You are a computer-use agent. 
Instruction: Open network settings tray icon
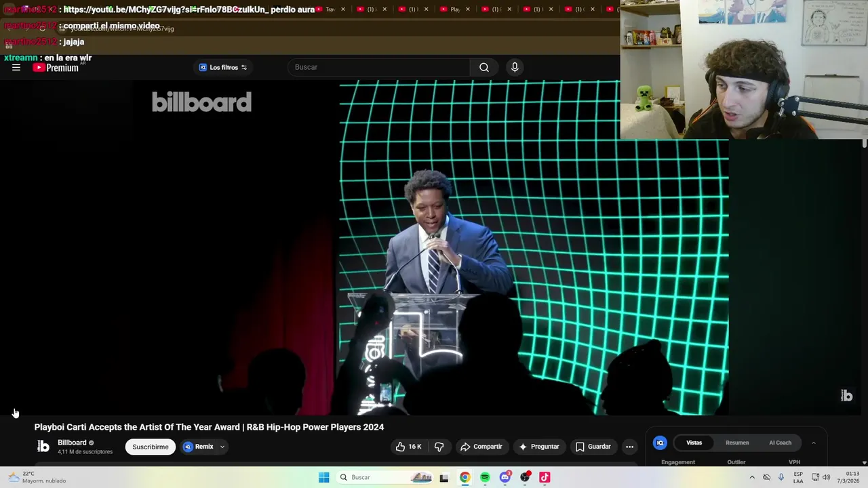pos(815,477)
